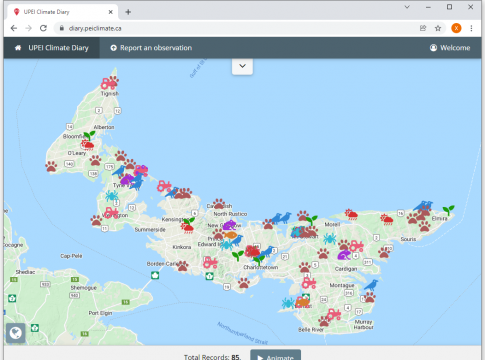Click the Animate button

pos(276,356)
